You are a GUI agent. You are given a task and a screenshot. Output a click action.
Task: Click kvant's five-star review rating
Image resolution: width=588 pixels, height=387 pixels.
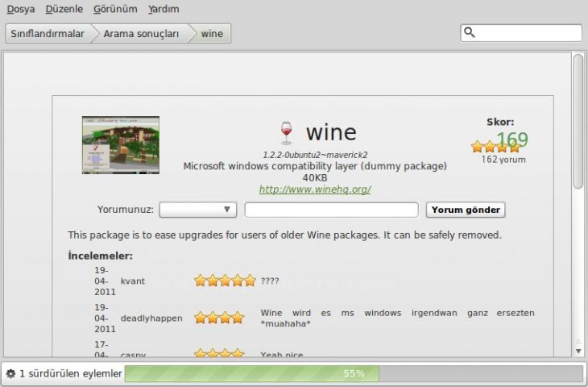[225, 281]
